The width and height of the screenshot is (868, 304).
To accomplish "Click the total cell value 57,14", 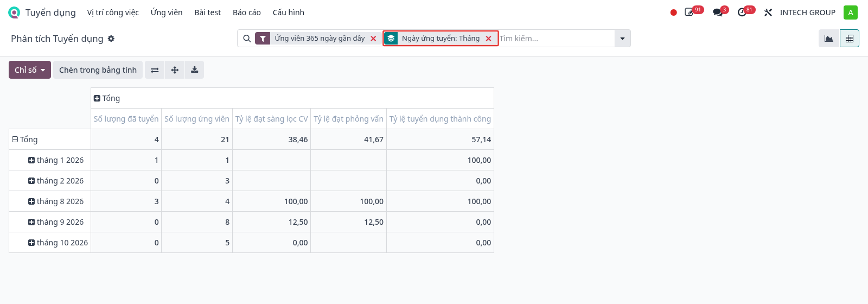I will [x=440, y=140].
